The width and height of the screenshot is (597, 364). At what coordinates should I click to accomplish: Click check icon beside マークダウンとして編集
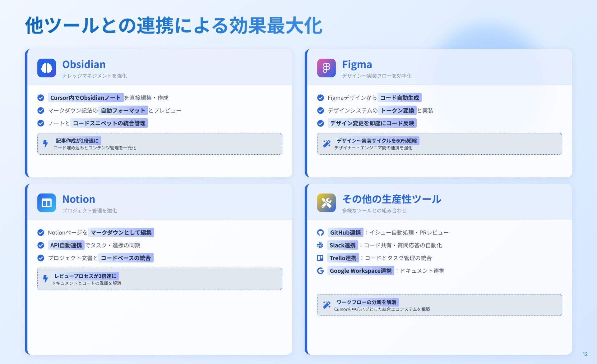click(41, 233)
